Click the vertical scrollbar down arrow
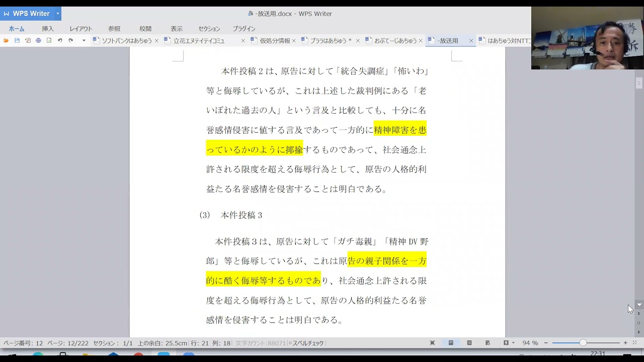Image resolution: width=644 pixels, height=362 pixels. [639, 305]
